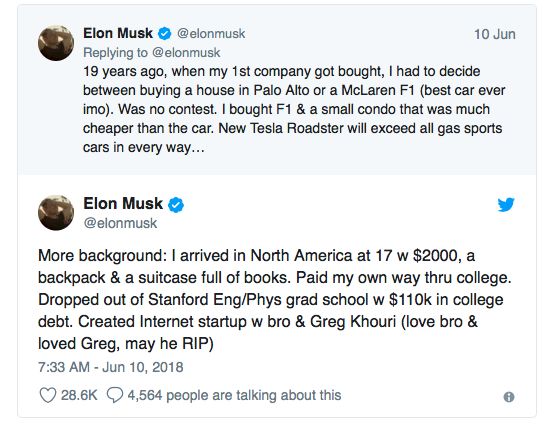Click the heart like icon
This screenshot has height=429, width=558.
(48, 395)
